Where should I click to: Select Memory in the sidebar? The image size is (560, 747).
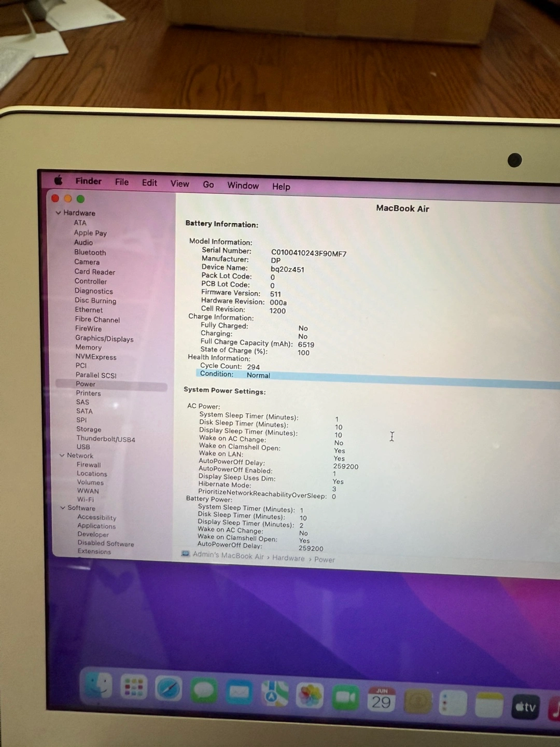[x=88, y=348]
